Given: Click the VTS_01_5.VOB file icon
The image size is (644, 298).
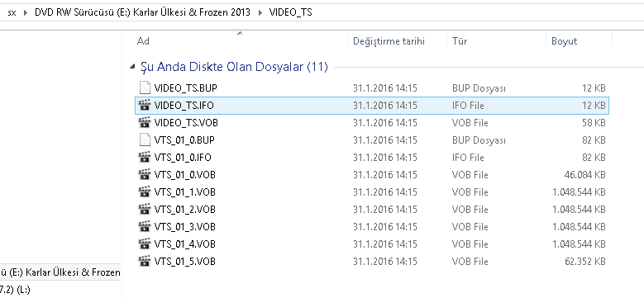Looking at the screenshot, I should click(x=145, y=261).
